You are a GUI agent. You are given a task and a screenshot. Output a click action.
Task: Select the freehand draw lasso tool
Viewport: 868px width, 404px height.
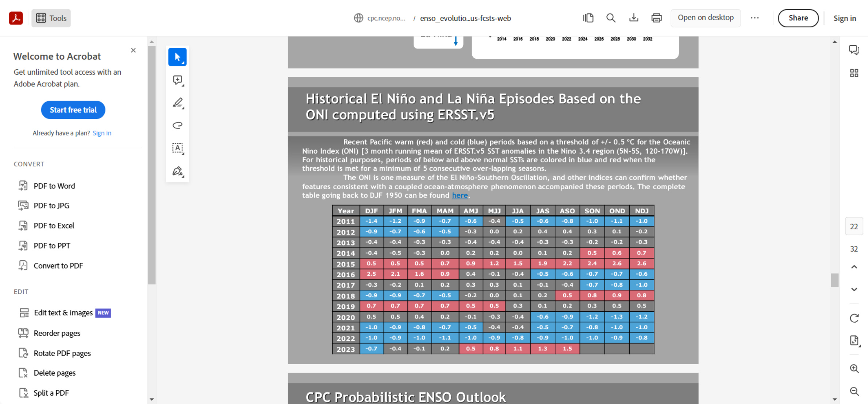(x=177, y=125)
